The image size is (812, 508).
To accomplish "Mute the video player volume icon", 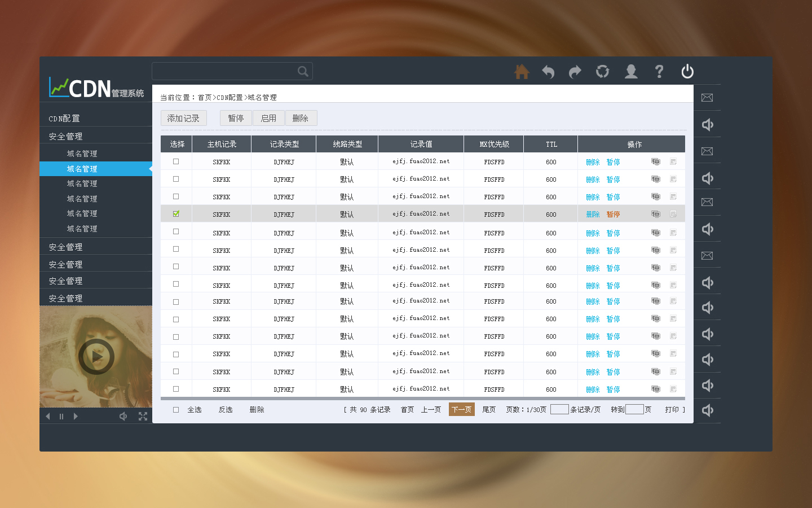I will coord(123,417).
